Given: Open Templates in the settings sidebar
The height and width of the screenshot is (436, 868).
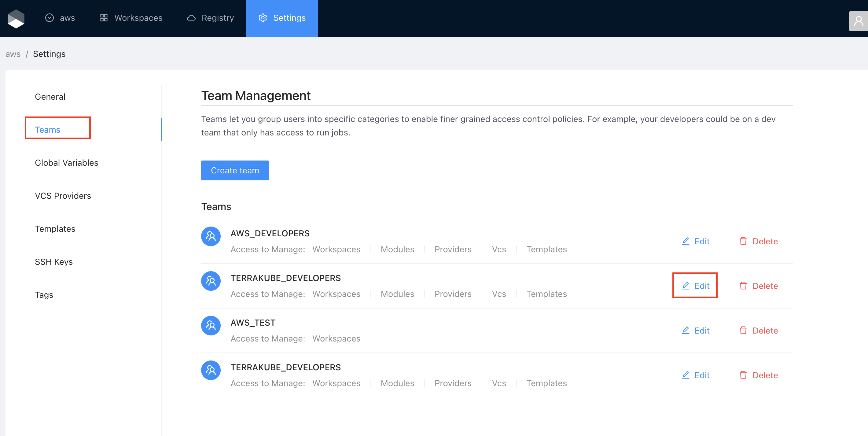Looking at the screenshot, I should point(55,229).
